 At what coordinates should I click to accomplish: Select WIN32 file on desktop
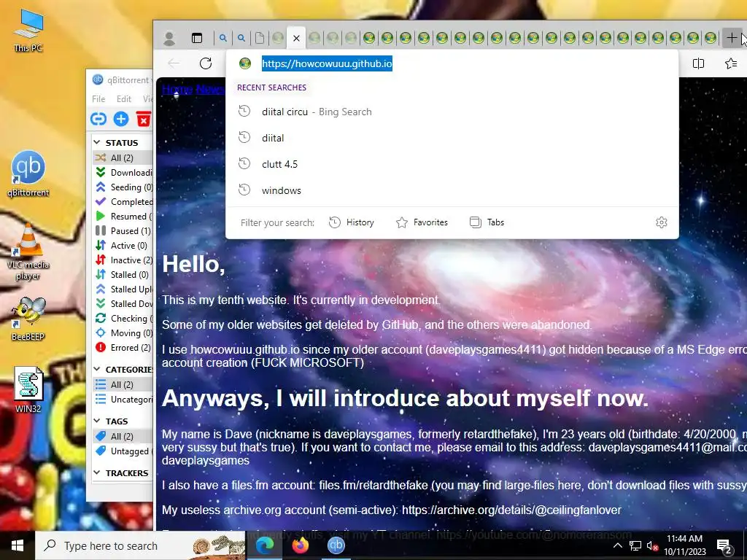click(28, 389)
